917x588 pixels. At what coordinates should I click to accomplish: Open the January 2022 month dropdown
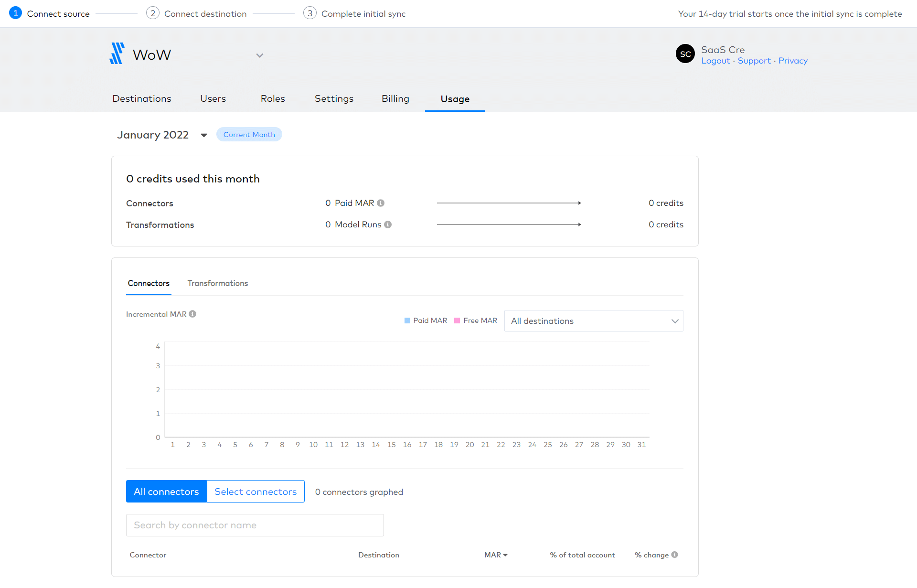[x=204, y=135]
